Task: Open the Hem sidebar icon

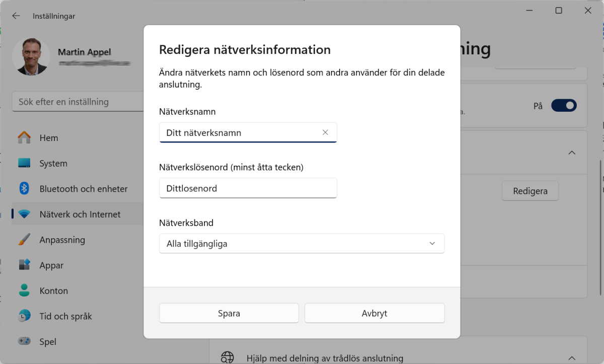Action: 24,137
